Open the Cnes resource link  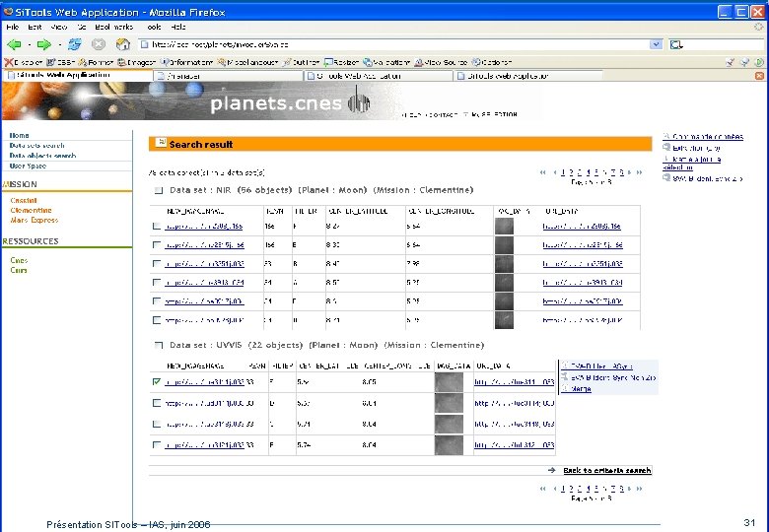point(19,260)
